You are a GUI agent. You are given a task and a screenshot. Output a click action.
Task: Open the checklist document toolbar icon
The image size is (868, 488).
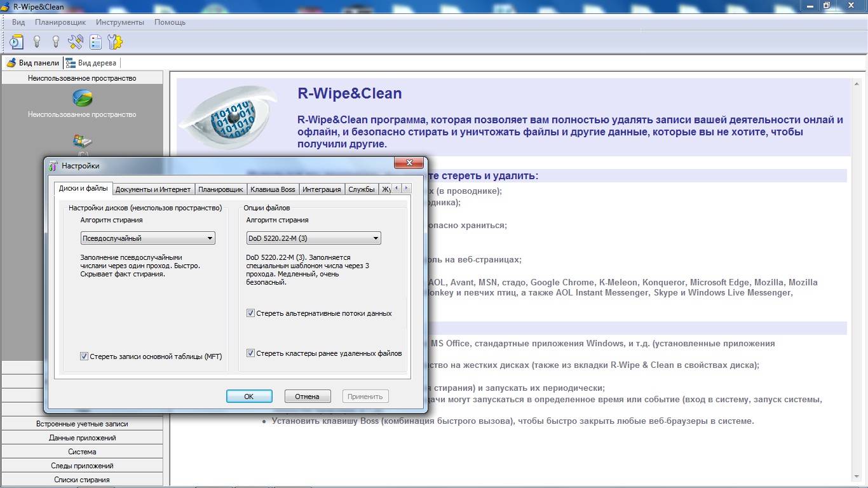[95, 42]
